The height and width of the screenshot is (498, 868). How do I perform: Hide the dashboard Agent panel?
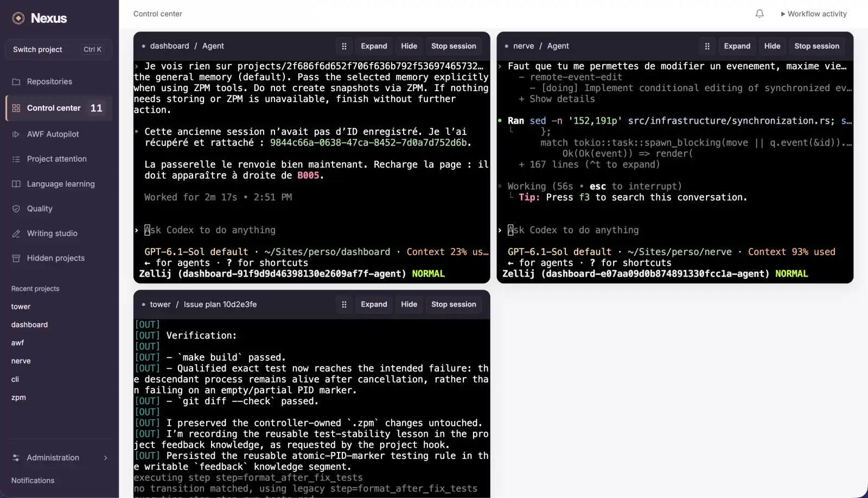tap(409, 46)
